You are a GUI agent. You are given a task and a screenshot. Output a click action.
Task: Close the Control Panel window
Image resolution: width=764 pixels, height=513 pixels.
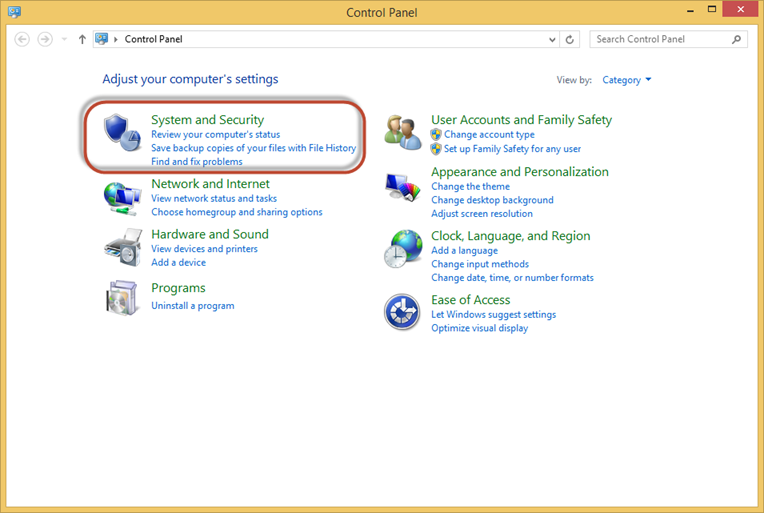click(x=740, y=9)
